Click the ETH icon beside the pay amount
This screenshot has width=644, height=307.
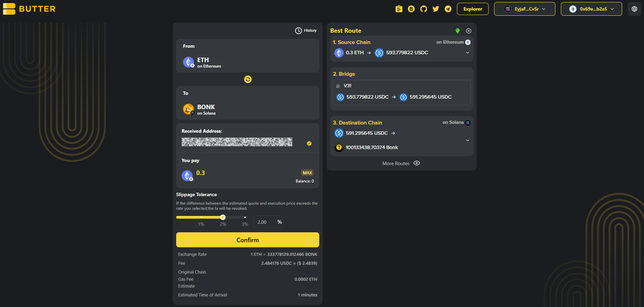[187, 175]
